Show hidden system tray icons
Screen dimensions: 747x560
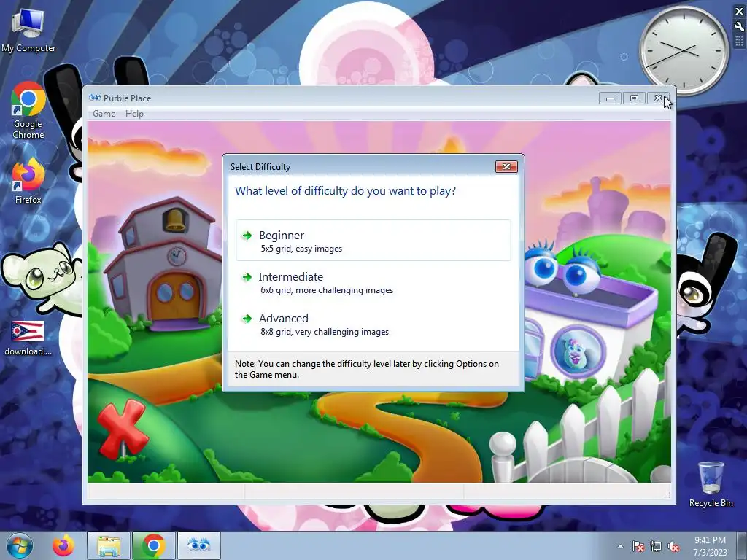point(620,546)
